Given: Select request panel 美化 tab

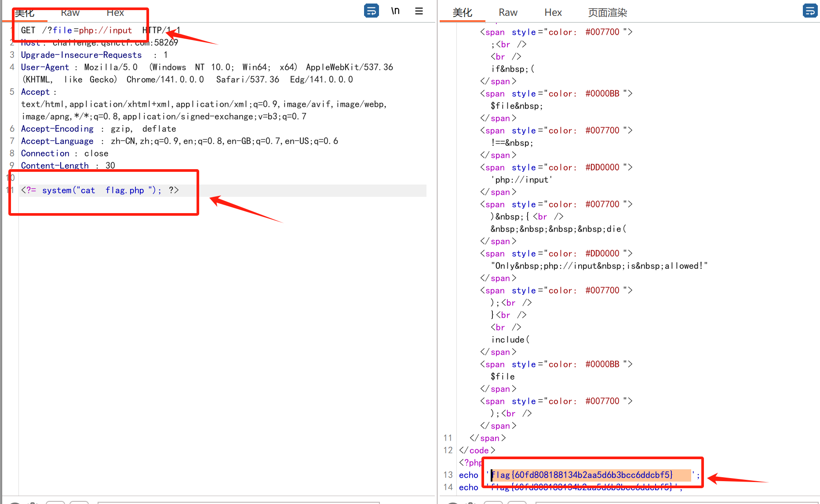Looking at the screenshot, I should (25, 13).
